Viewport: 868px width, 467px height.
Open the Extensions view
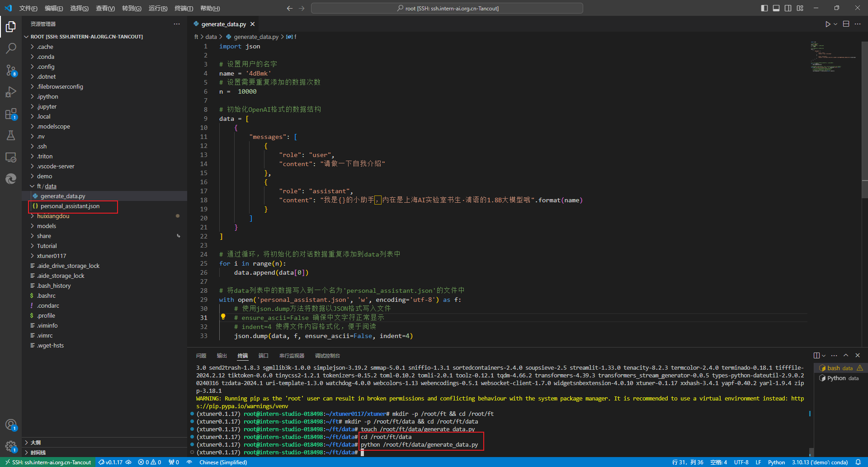[11, 114]
